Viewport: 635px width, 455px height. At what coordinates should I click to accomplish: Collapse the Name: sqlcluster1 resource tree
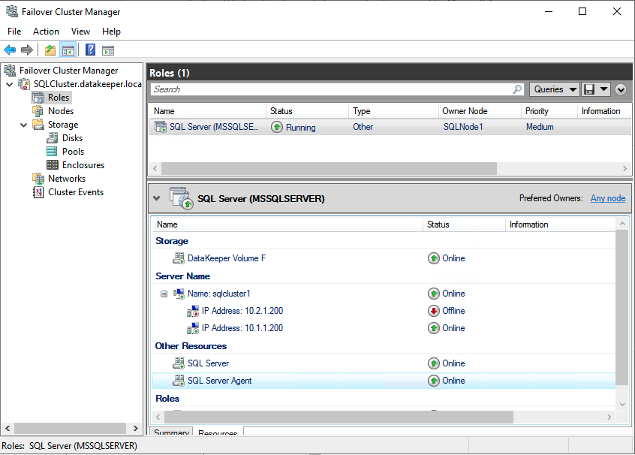pyautogui.click(x=164, y=293)
